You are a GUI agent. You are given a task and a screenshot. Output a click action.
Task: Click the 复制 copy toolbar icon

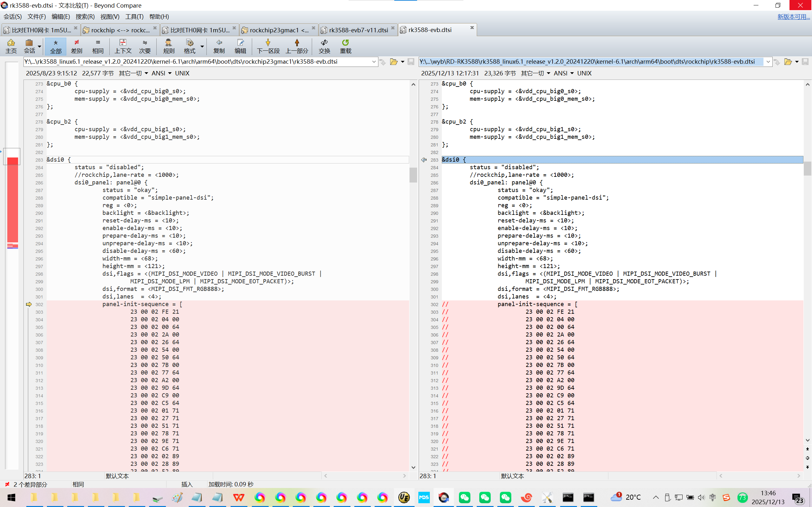(219, 46)
